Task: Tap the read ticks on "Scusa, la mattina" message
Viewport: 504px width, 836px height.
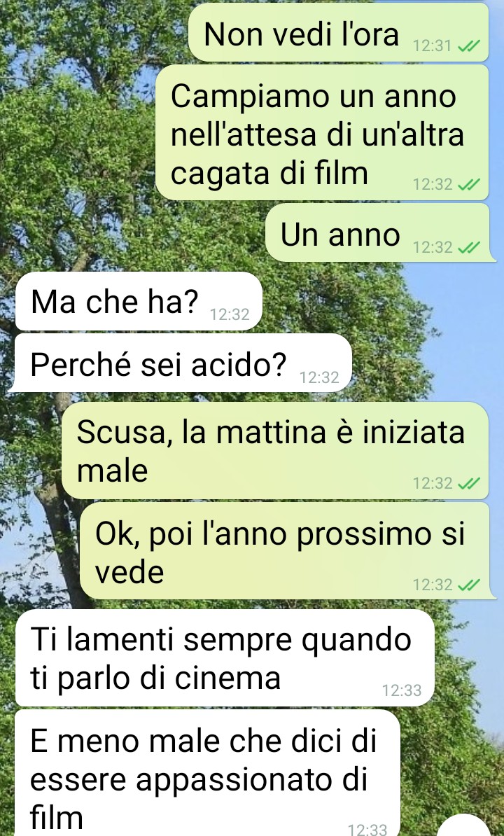Action: click(470, 484)
